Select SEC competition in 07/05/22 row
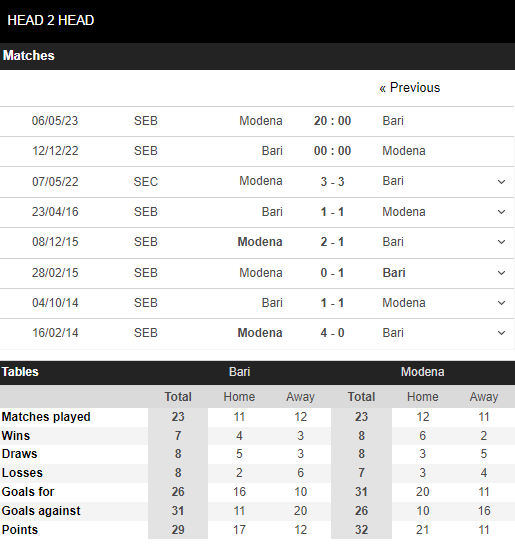 (145, 182)
